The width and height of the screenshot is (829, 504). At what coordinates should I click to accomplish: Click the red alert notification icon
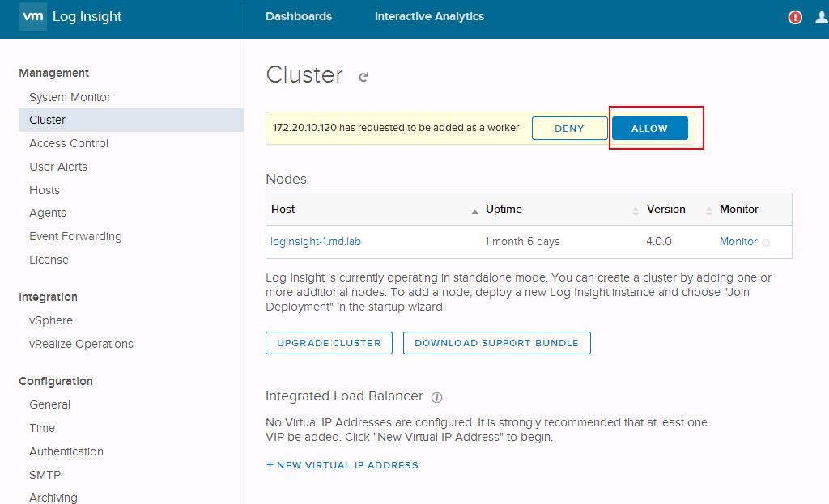click(x=795, y=17)
